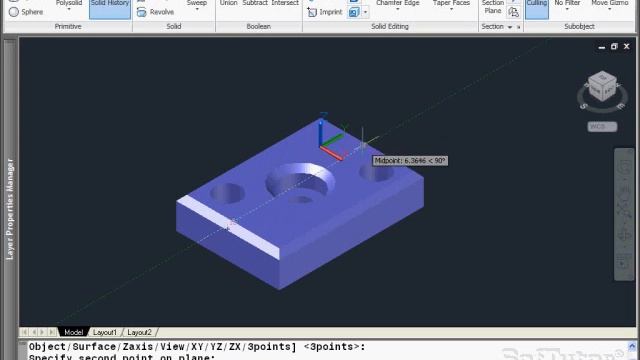Click the Subtract button
640x360 pixels.
[x=255, y=3]
